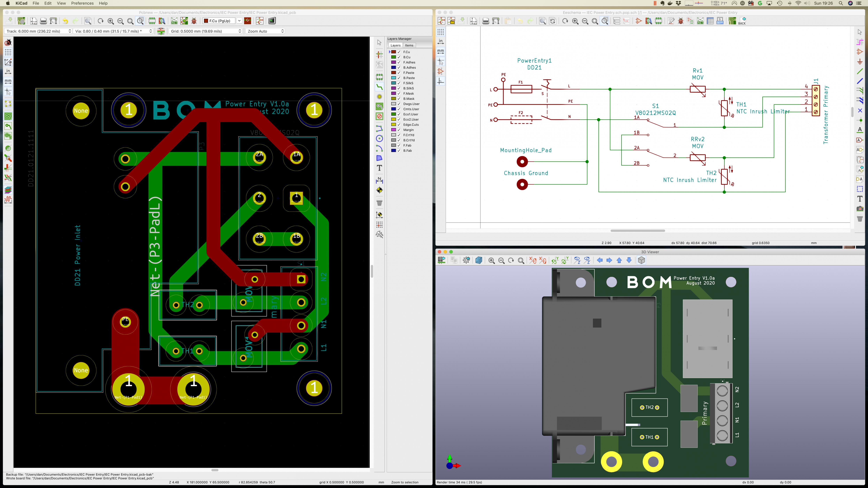This screenshot has width=868, height=488.
Task: Toggle F.Fab layer visibility checkbox
Action: (399, 146)
